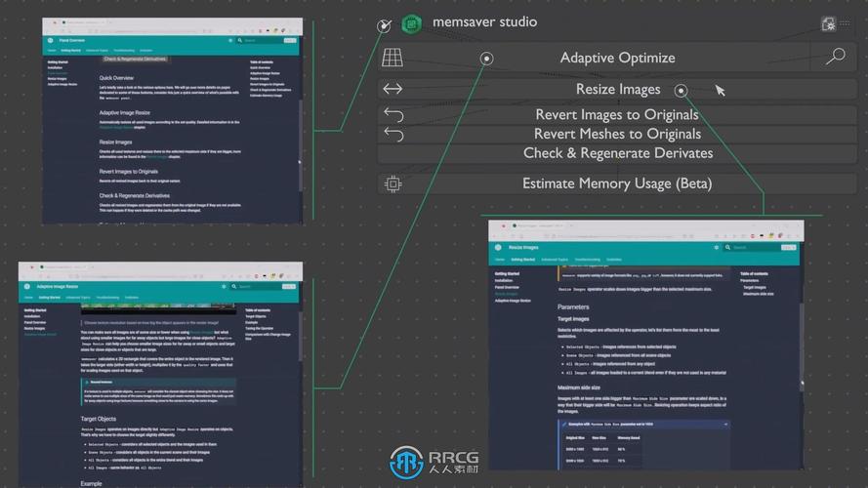Toggle theme icon in Adaptive Image Resize docs header
Viewport: 868px width, 488px height.
coord(224,287)
